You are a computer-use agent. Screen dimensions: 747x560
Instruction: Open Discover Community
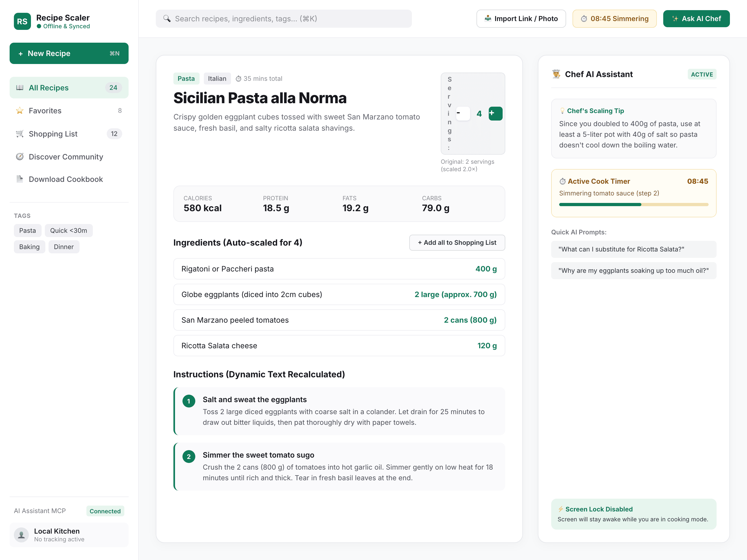click(69, 157)
